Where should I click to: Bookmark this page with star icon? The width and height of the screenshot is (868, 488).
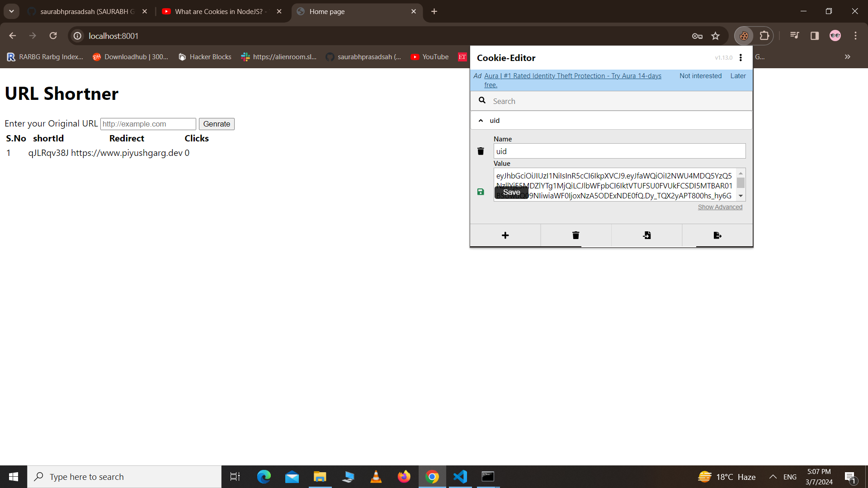[x=715, y=36]
